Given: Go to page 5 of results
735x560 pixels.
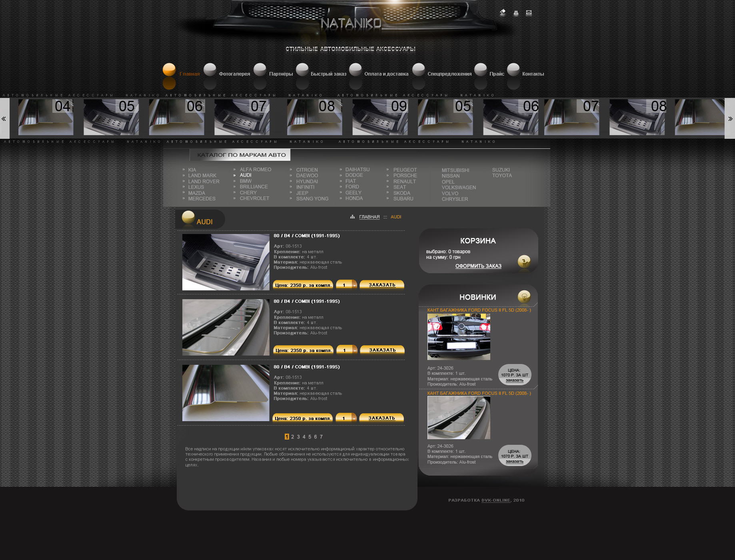Looking at the screenshot, I should click(310, 437).
